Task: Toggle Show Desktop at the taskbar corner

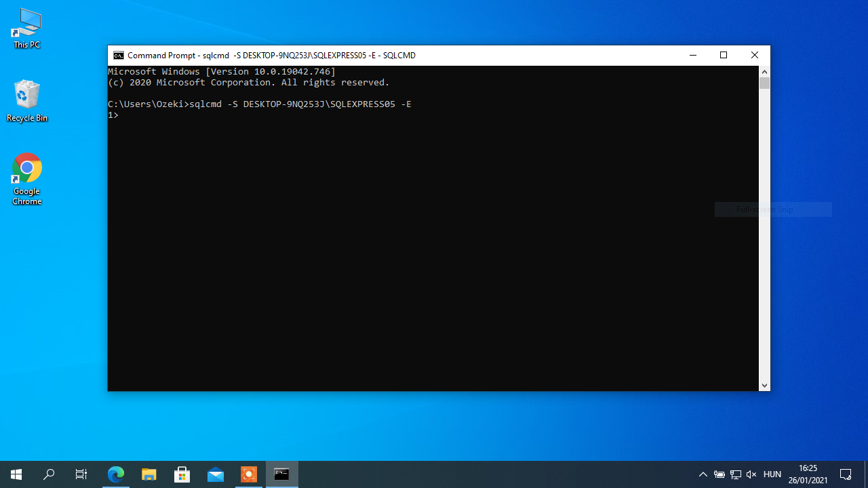Action: click(x=866, y=474)
